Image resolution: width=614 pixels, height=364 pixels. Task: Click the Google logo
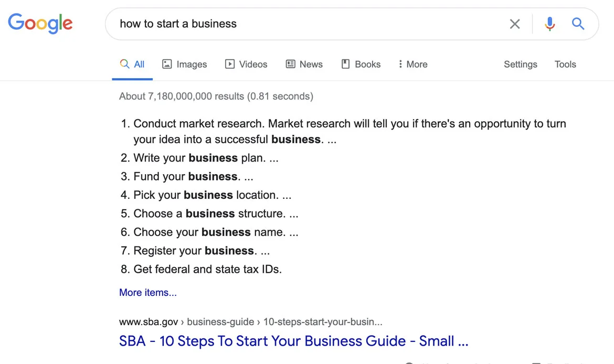click(40, 23)
